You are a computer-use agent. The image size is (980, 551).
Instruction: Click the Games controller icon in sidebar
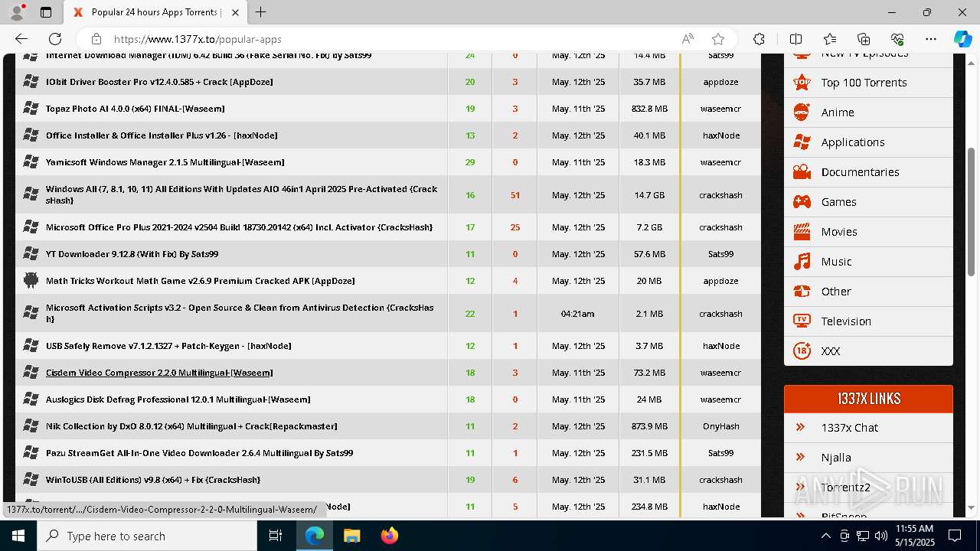(802, 202)
